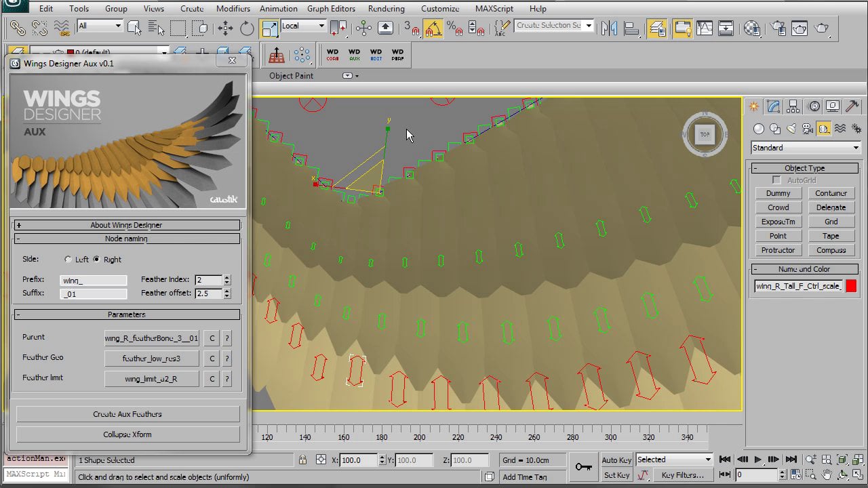Open the Modify panel tab icon
Screen dimensions: 868x488
pyautogui.click(x=773, y=107)
